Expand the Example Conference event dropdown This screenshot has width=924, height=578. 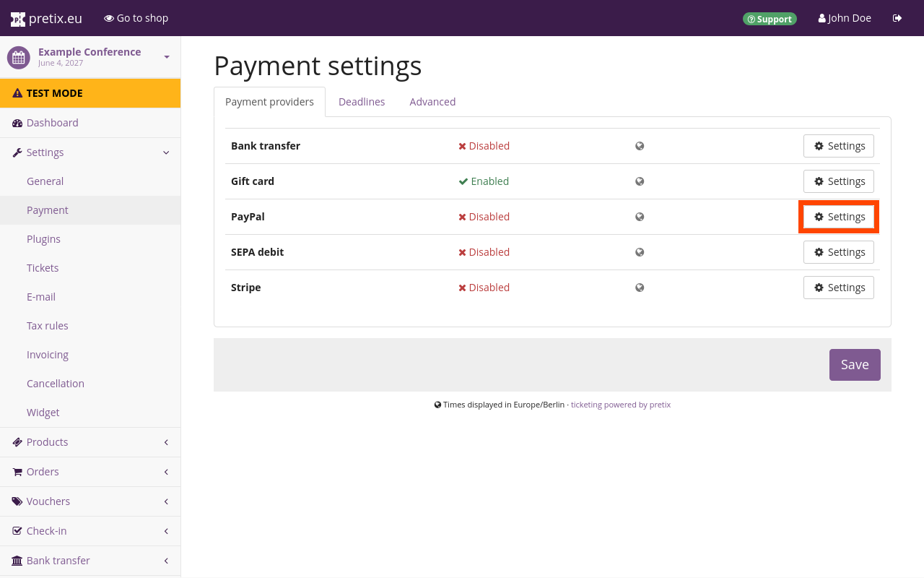167,57
